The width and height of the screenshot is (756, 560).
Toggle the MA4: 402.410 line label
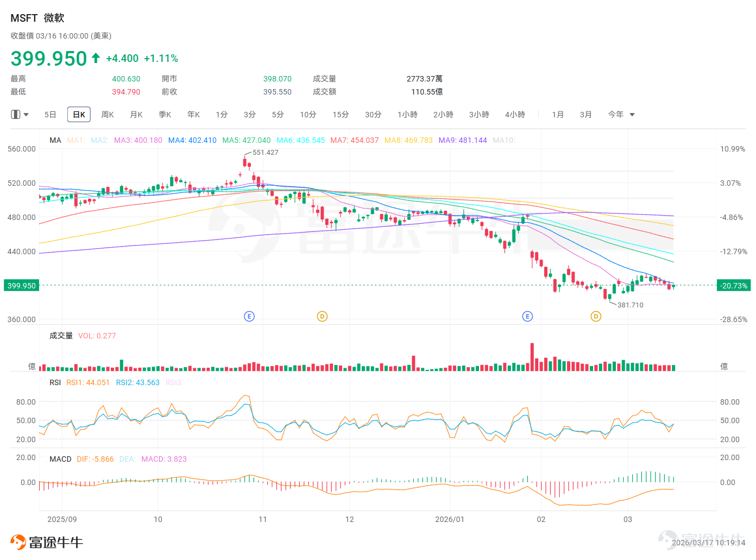coord(192,140)
